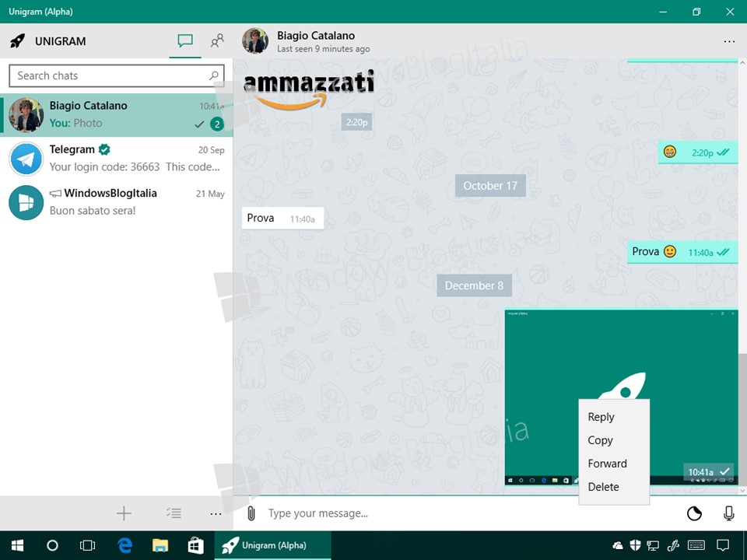The width and height of the screenshot is (747, 560).
Task: Choose Copy from context menu
Action: 614,440
